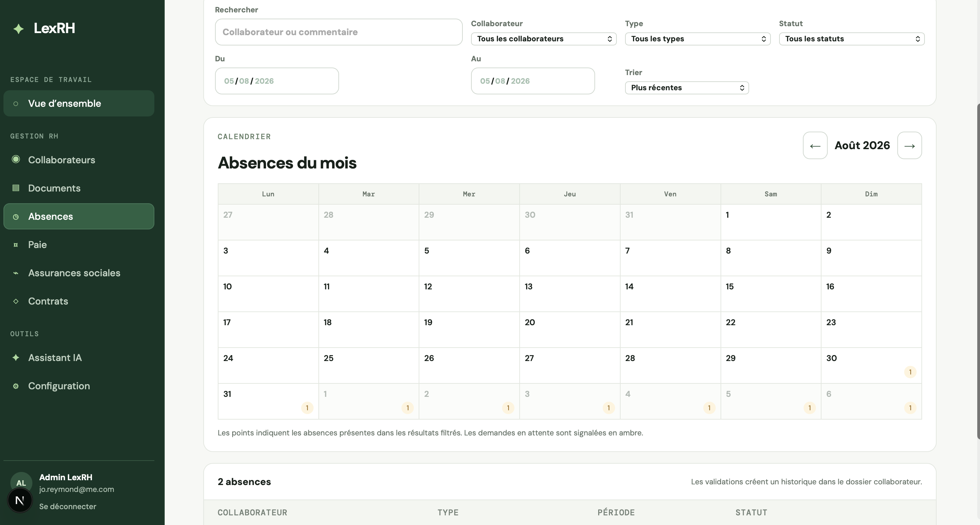
Task: Click the Assurances sociales icon
Action: [16, 273]
